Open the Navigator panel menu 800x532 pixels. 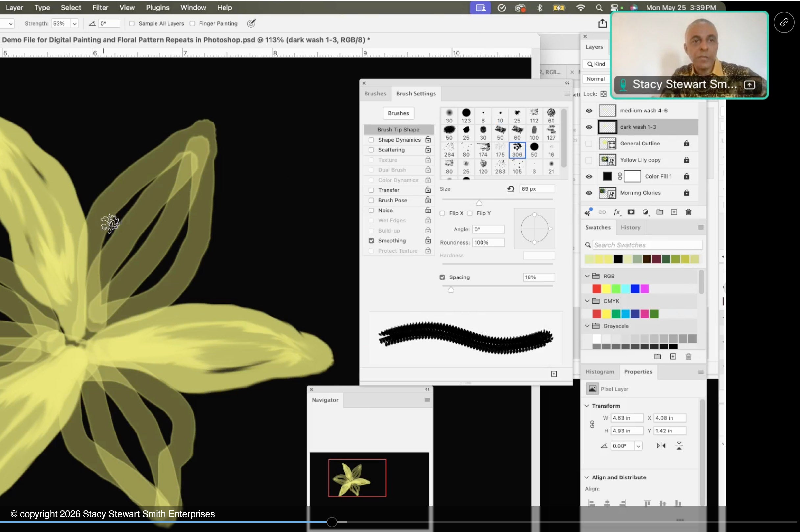coord(427,400)
